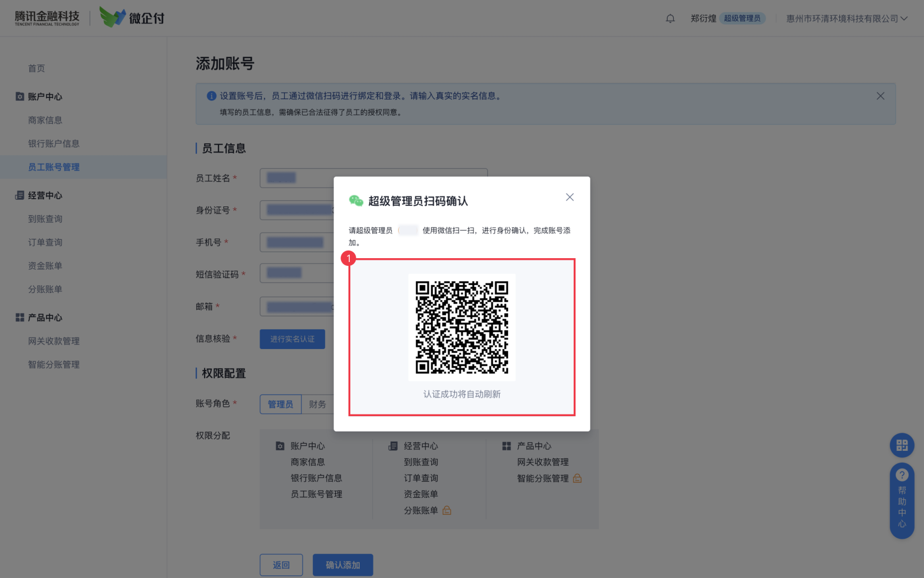Select the 管理员 role option
The width and height of the screenshot is (924, 578).
click(280, 404)
